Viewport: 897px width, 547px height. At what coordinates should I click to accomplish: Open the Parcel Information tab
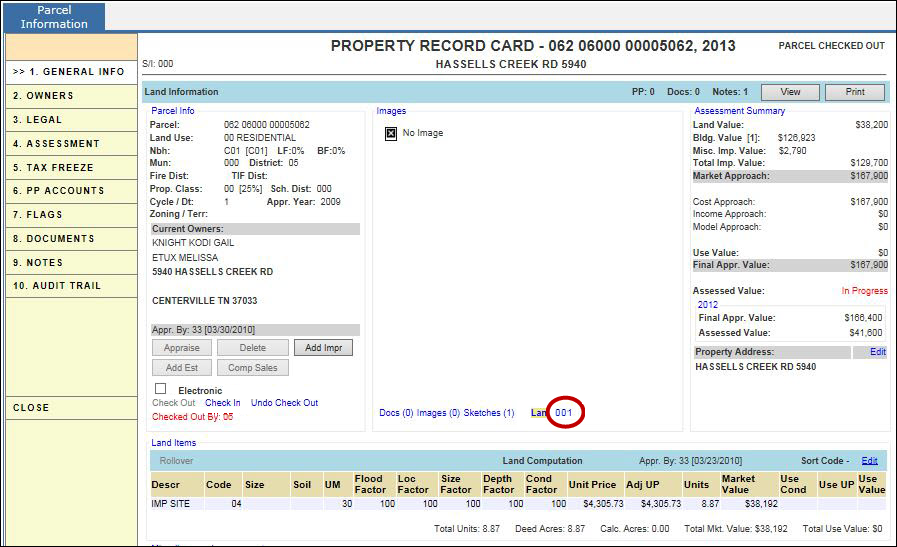[x=54, y=16]
